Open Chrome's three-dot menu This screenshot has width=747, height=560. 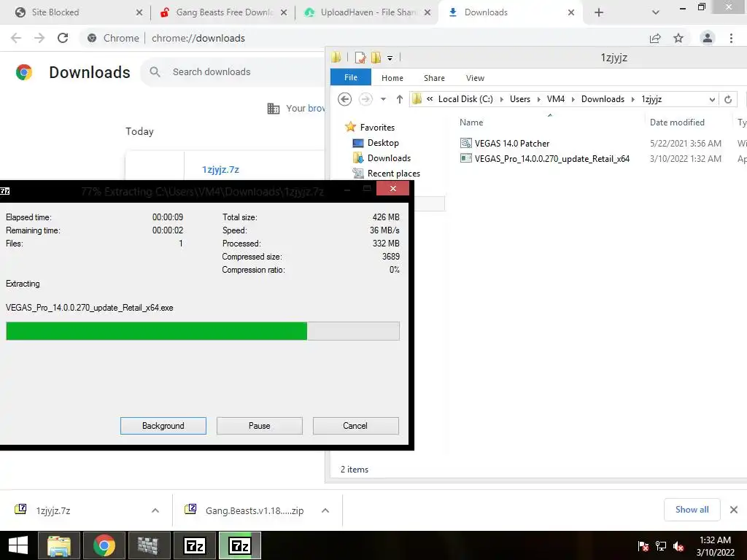coord(731,38)
